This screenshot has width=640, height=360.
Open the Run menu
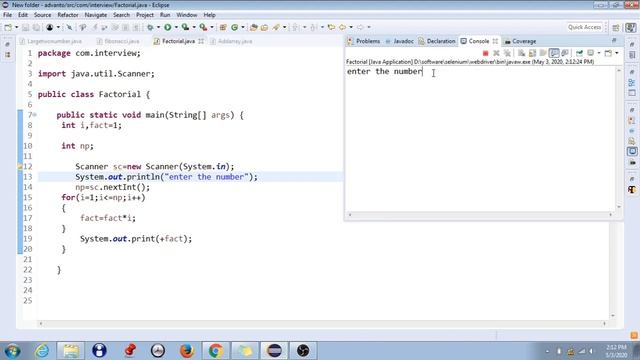pyautogui.click(x=165, y=15)
